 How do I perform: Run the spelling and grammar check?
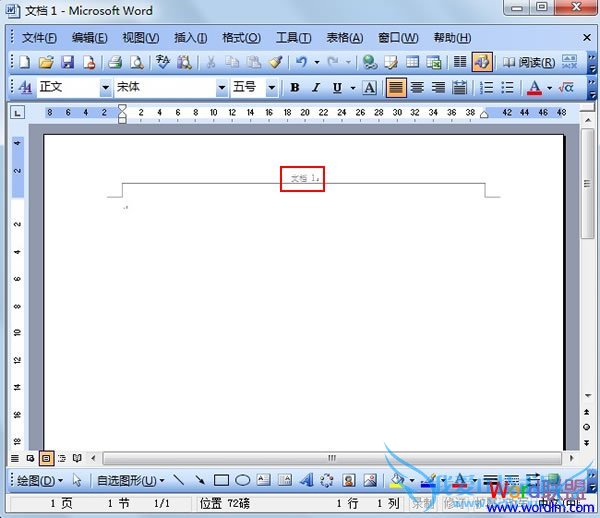point(163,62)
